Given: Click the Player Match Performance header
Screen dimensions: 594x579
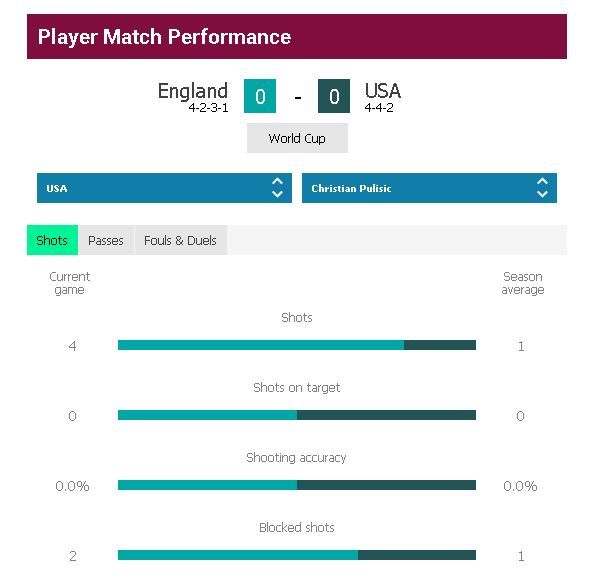Looking at the screenshot, I should (x=297, y=37).
